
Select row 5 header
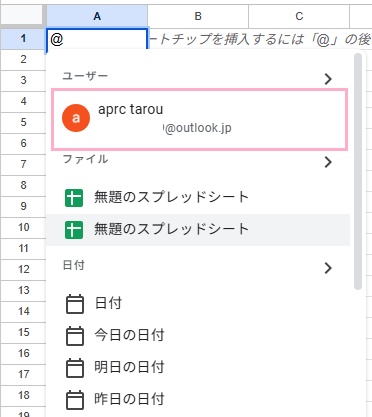pyautogui.click(x=23, y=122)
